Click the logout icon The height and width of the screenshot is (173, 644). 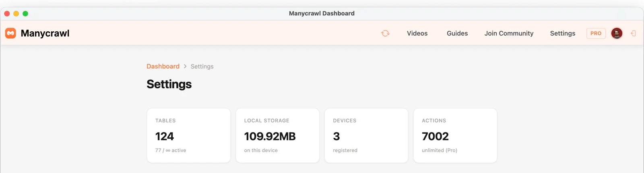633,33
